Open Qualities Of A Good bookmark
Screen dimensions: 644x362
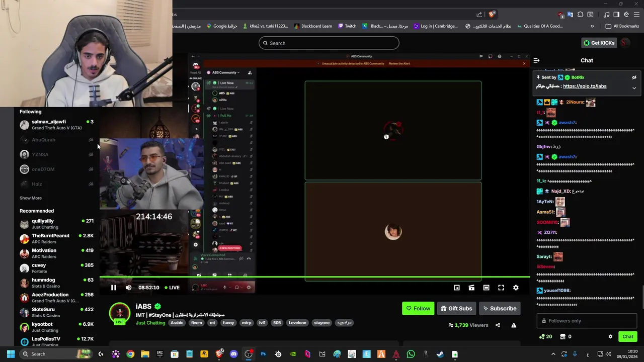539,26
